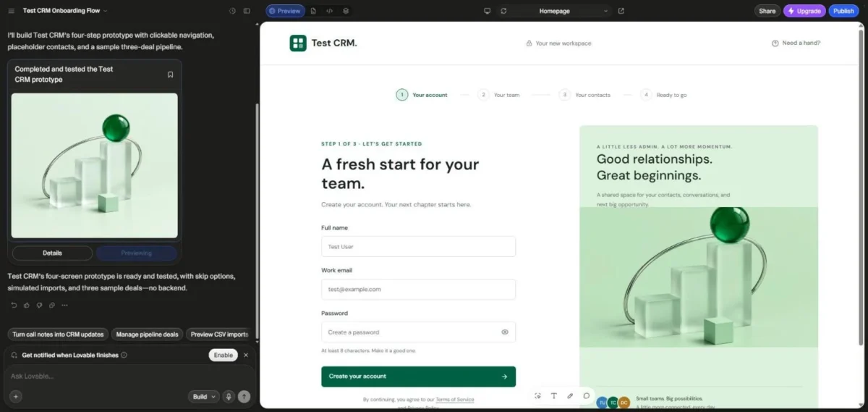Click the Upgrade button
The image size is (868, 412).
(x=804, y=11)
